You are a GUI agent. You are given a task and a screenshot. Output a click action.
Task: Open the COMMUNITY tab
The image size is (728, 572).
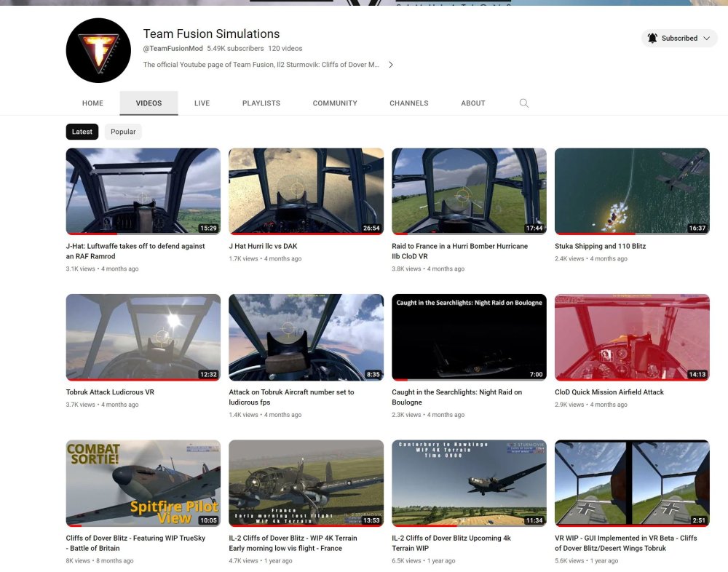click(x=335, y=103)
